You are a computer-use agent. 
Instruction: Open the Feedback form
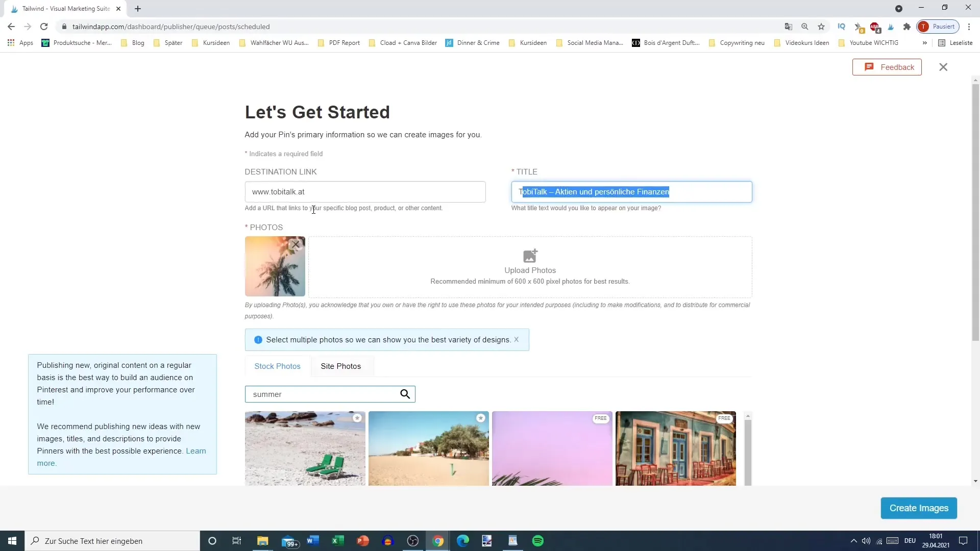coord(887,67)
